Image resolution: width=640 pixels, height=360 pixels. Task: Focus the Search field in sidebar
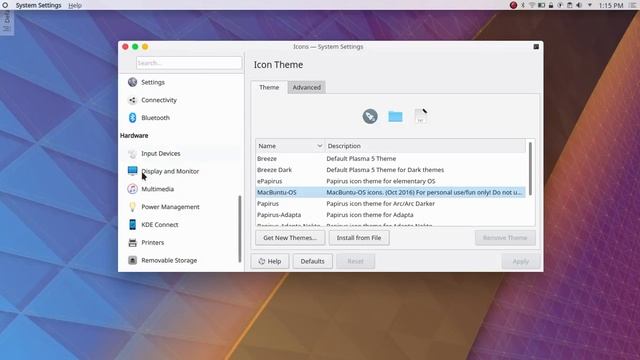(x=189, y=63)
